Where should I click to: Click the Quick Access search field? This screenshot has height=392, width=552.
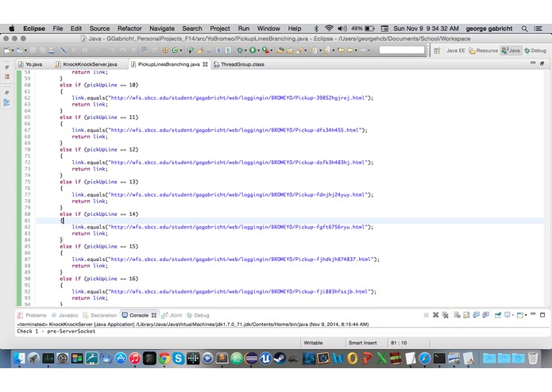click(402, 50)
